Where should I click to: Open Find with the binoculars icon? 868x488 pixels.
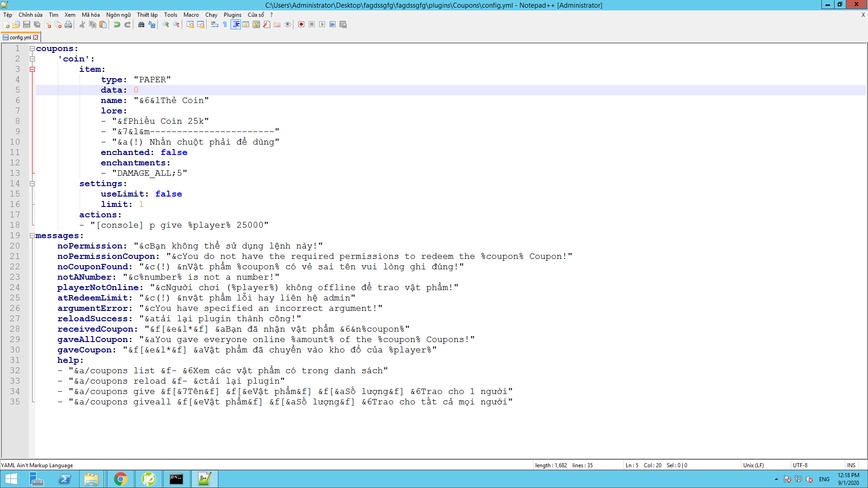click(141, 24)
